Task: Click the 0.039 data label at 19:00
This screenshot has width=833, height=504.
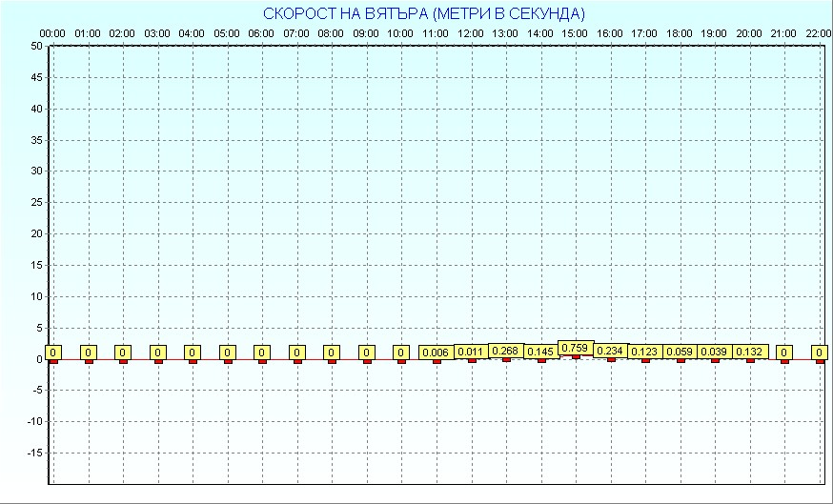Action: 715,352
